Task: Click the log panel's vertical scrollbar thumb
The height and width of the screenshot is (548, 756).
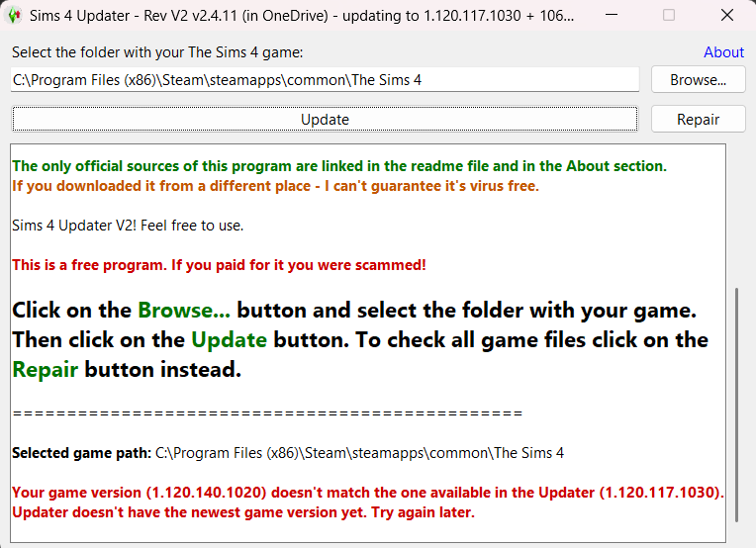Action: 735,406
